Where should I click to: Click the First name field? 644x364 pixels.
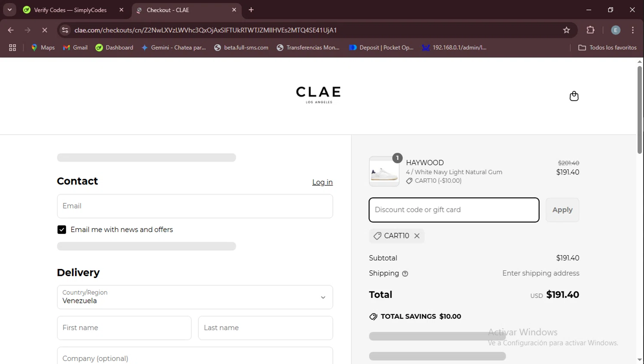point(124,328)
